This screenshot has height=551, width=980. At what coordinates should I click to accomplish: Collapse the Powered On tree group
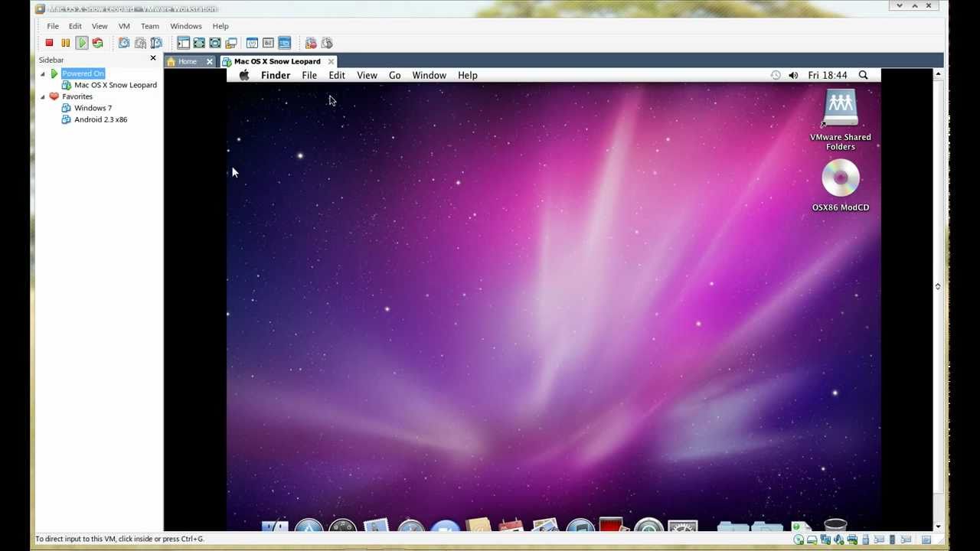tap(43, 73)
